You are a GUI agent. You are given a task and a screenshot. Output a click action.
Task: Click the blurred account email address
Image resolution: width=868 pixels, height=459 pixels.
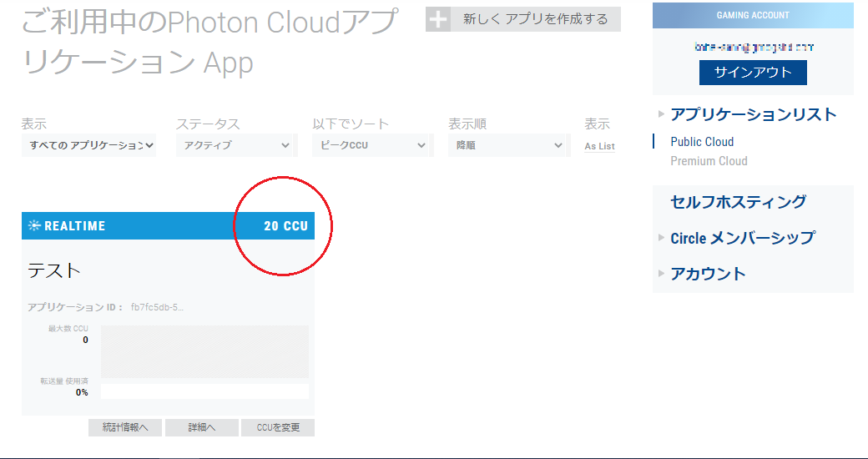pyautogui.click(x=754, y=48)
